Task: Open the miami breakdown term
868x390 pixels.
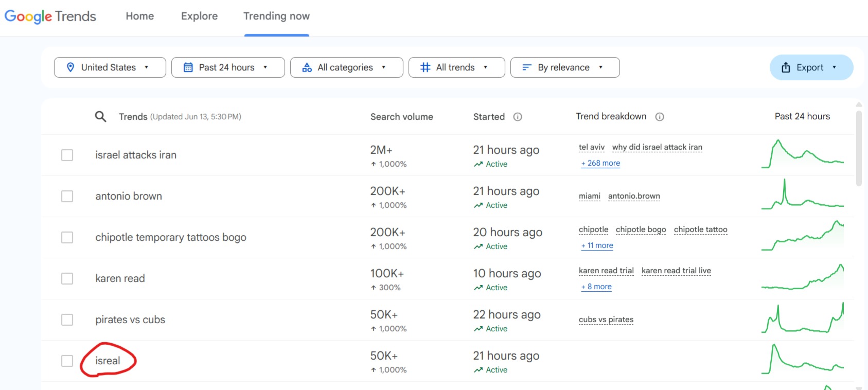Action: click(590, 196)
